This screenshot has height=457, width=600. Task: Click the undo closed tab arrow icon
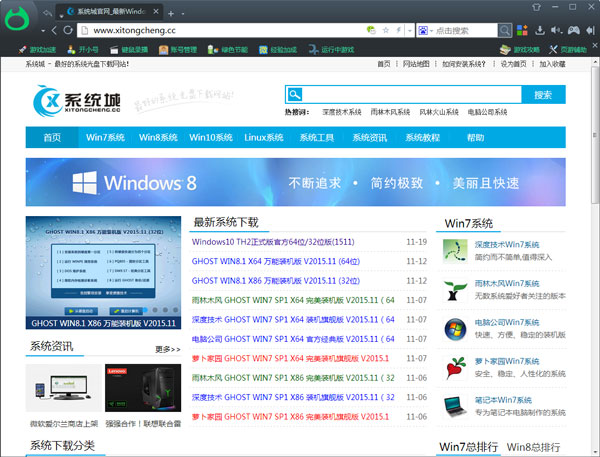[47, 13]
